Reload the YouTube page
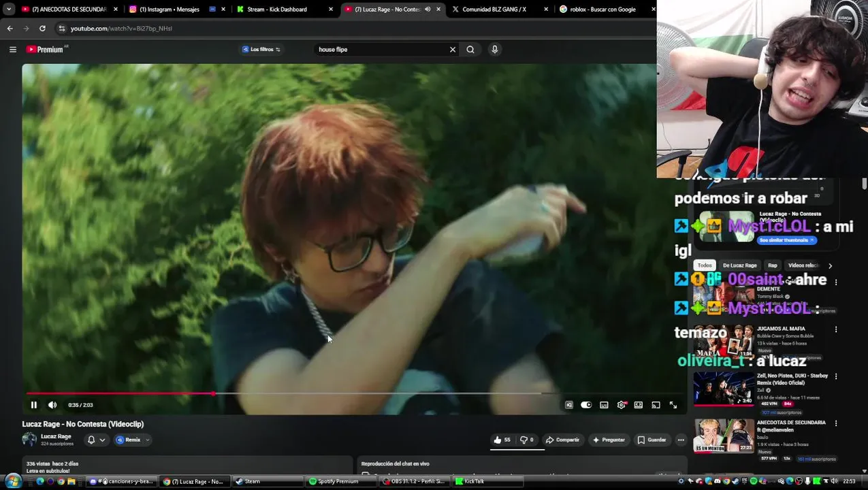 pos(42,28)
